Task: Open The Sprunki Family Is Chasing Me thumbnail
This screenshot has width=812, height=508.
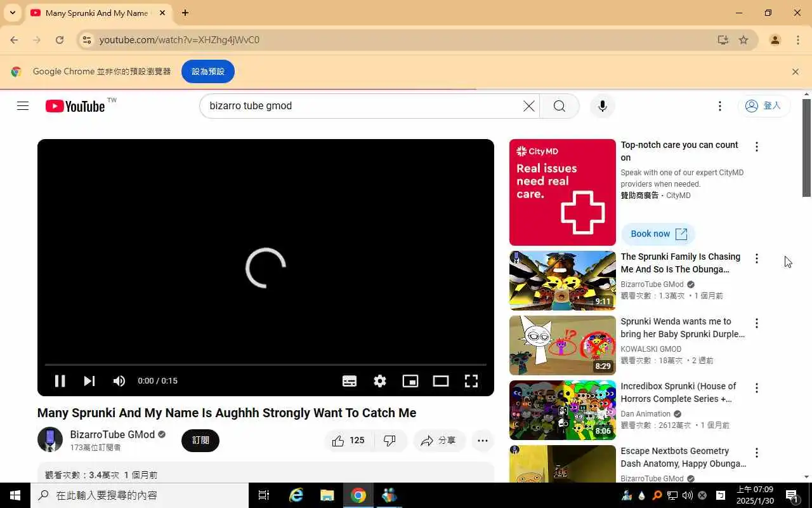Action: 563,281
